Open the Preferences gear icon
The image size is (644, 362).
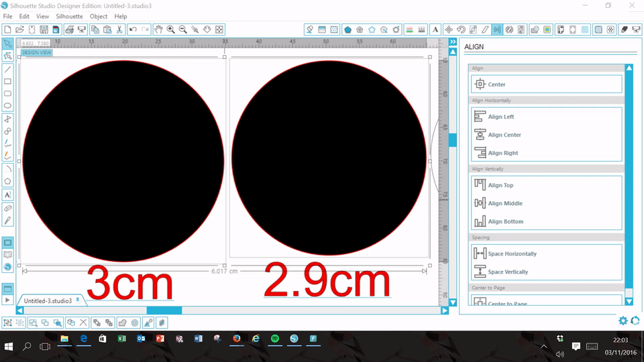[x=623, y=320]
